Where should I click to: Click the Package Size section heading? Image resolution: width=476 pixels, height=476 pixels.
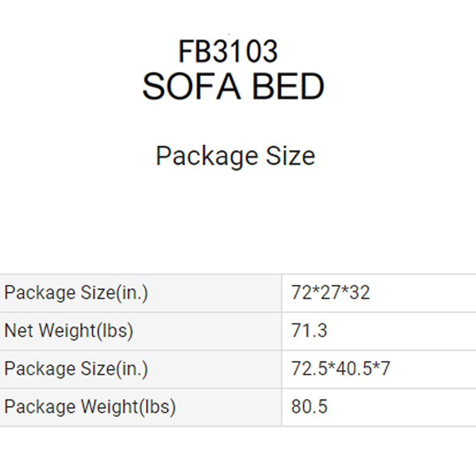click(x=236, y=156)
